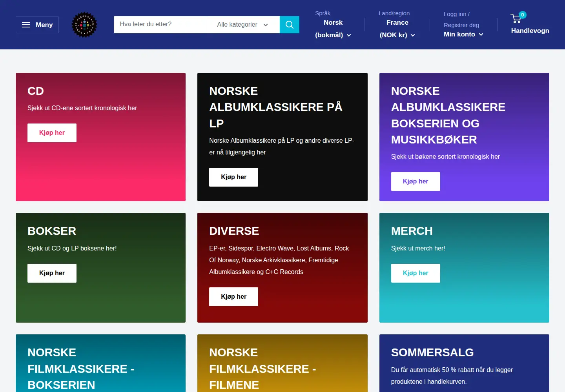Image resolution: width=565 pixels, height=392 pixels.
Task: Go to homepage via the round store logo
Action: click(x=84, y=25)
